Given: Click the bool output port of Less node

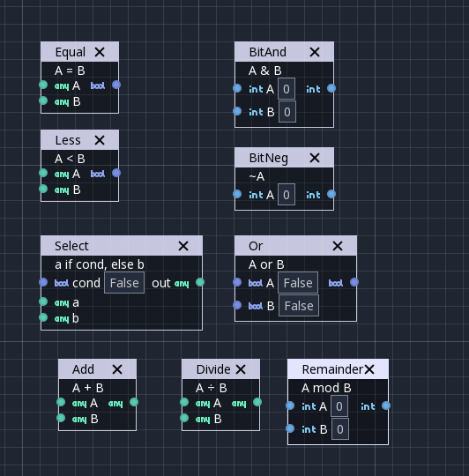Looking at the screenshot, I should pos(116,173).
